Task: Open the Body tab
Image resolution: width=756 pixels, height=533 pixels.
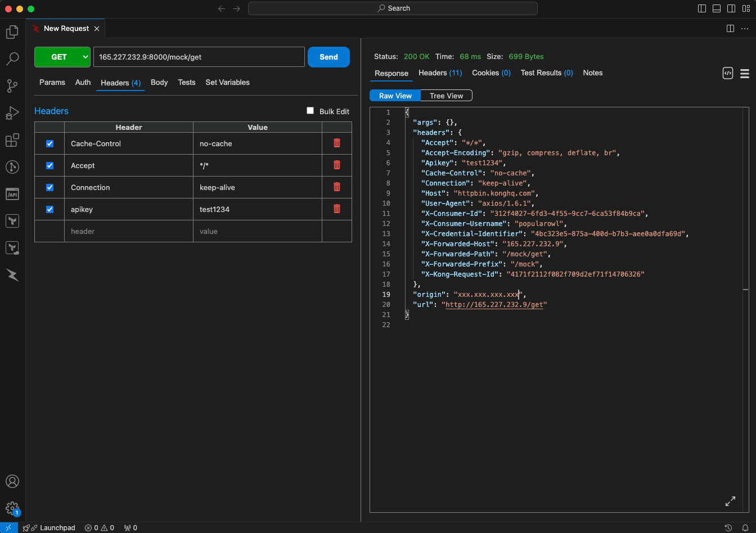Action: [159, 82]
